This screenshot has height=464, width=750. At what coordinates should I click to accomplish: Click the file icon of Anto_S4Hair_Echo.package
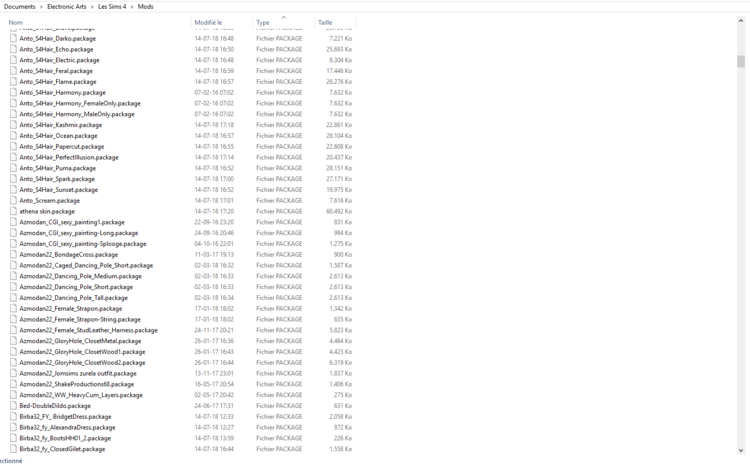pos(13,49)
